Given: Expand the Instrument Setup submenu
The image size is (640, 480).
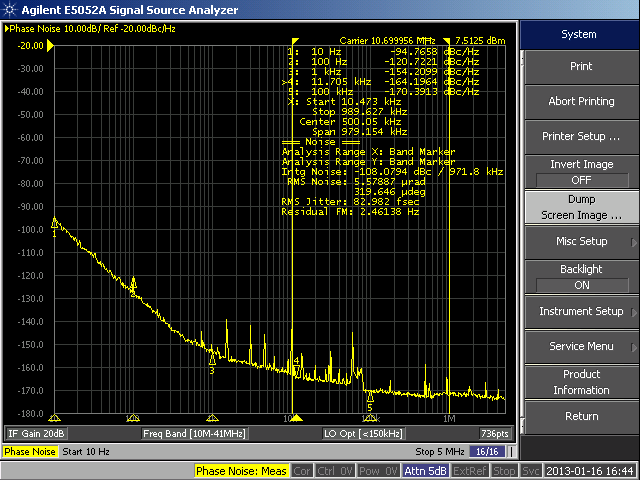Looking at the screenshot, I should click(x=581, y=311).
